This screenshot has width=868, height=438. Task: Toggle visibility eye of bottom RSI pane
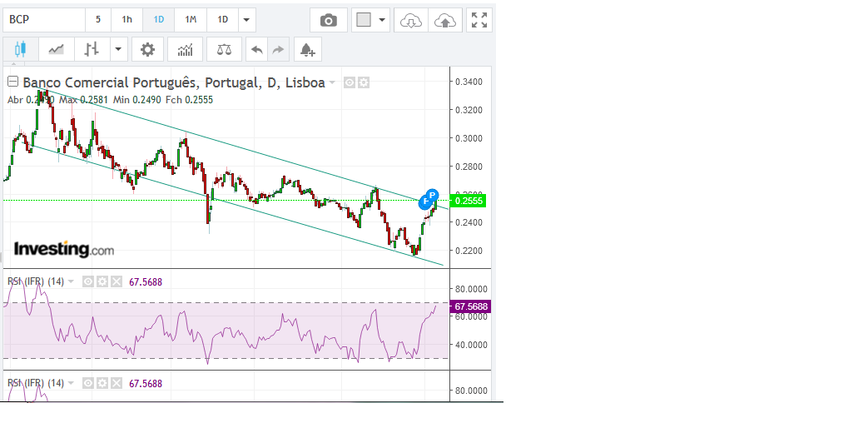coord(88,383)
